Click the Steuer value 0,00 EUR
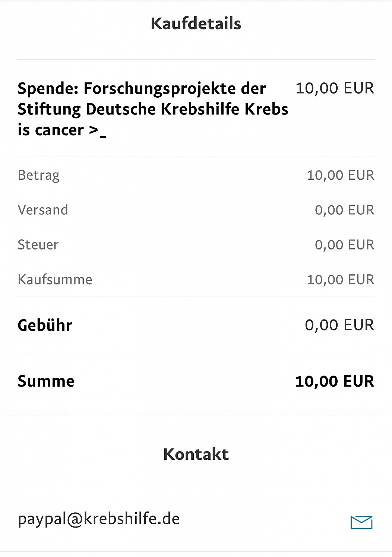This screenshot has width=392, height=557. pos(345,245)
